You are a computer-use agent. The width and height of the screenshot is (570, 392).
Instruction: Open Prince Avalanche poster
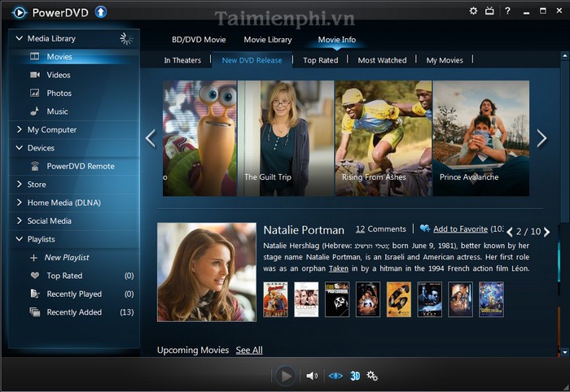pyautogui.click(x=481, y=138)
